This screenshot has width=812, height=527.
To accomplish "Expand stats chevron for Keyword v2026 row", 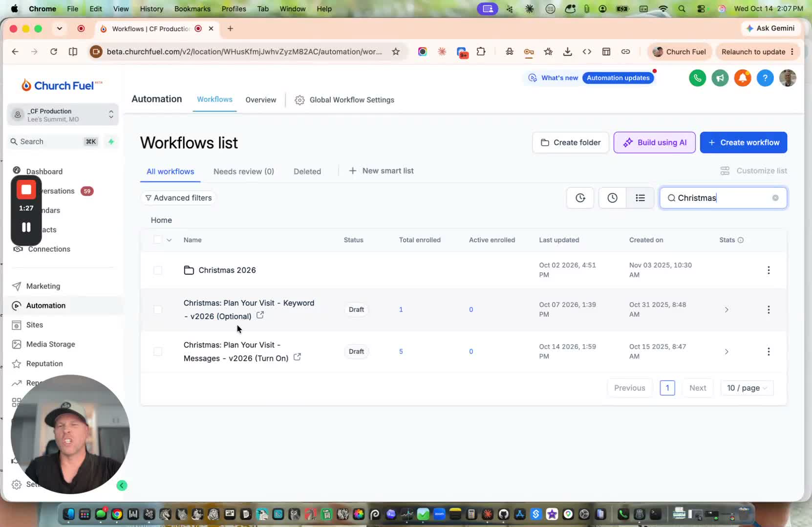I will [727, 310].
